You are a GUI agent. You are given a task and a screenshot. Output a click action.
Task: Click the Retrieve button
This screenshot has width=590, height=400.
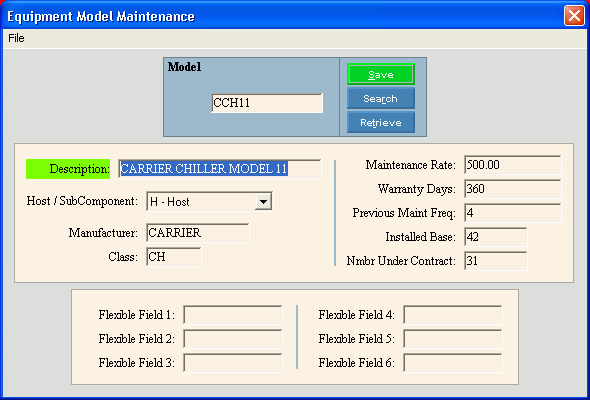point(381,122)
